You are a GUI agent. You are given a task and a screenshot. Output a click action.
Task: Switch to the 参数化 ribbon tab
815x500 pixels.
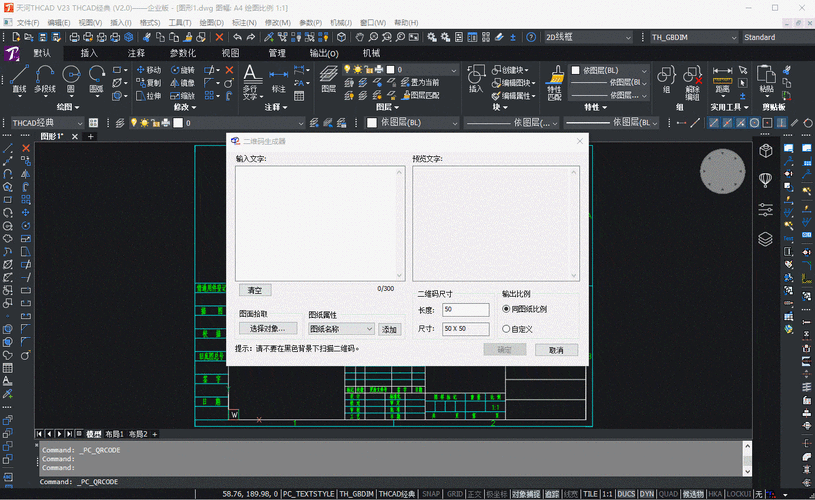tap(183, 53)
